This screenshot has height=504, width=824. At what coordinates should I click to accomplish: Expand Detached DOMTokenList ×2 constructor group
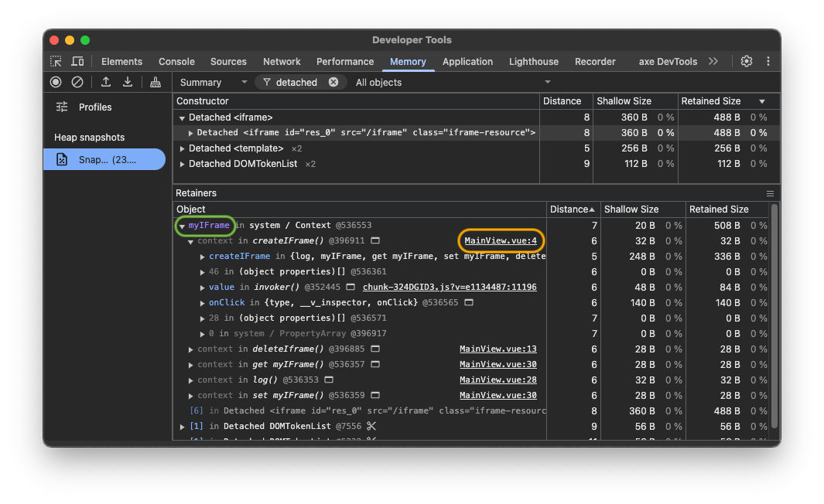(182, 165)
